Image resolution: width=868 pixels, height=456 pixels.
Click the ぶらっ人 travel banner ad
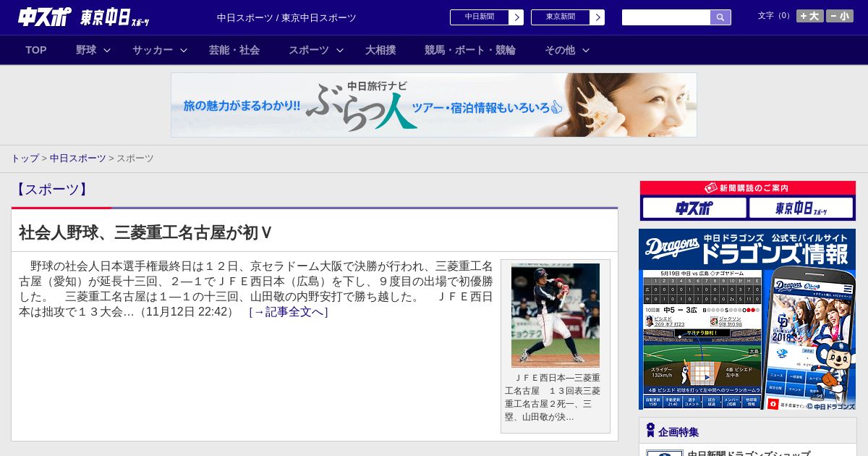[x=434, y=105]
